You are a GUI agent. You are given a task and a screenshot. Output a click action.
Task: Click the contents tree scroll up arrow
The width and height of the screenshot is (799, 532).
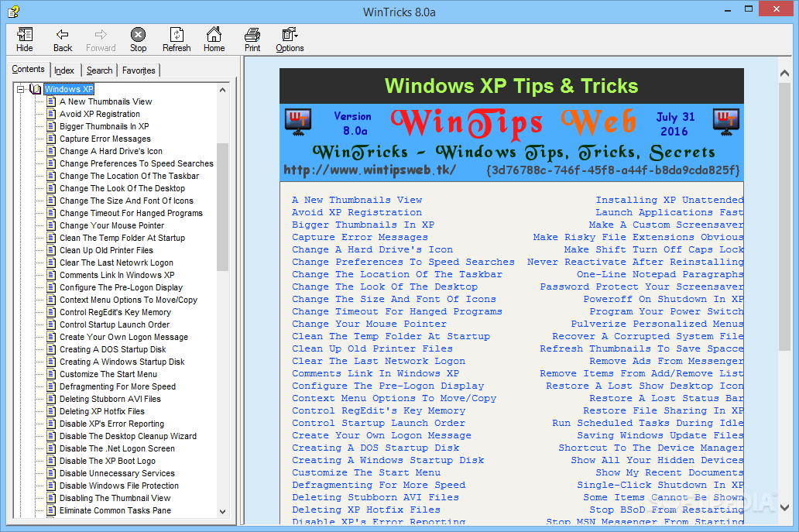coord(222,90)
